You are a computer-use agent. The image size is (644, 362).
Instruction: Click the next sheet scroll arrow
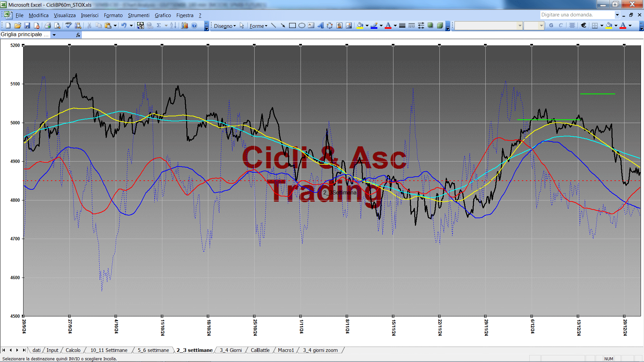pos(17,350)
